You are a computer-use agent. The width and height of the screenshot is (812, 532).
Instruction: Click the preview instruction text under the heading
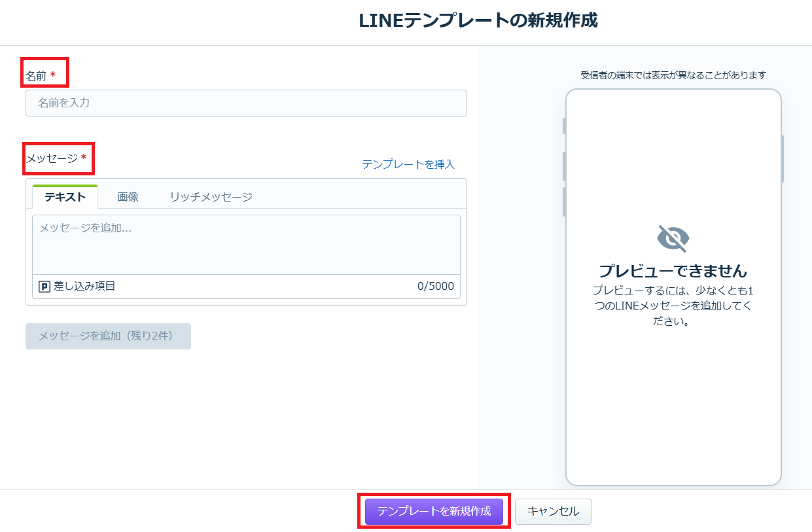click(673, 306)
